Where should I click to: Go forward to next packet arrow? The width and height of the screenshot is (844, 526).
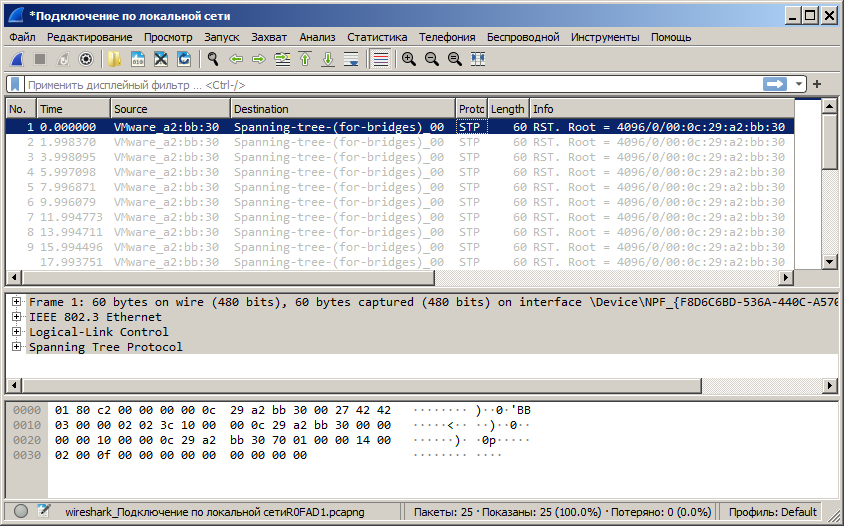[x=259, y=59]
